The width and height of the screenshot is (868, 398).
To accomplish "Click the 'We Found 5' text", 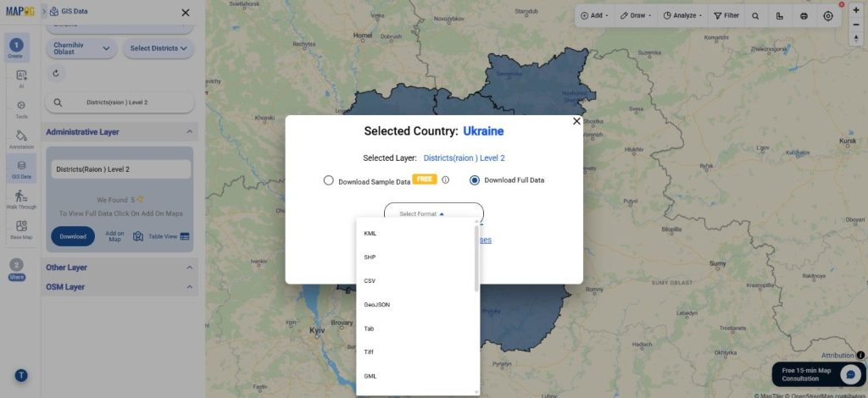I will coord(116,200).
